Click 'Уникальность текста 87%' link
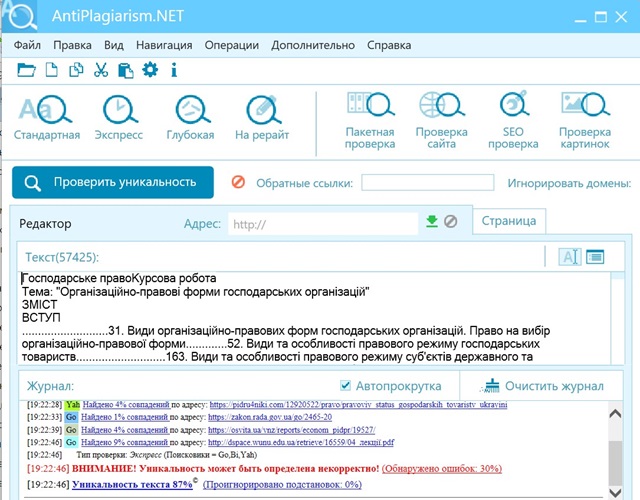Viewport: 640px width, 500px height. click(132, 484)
